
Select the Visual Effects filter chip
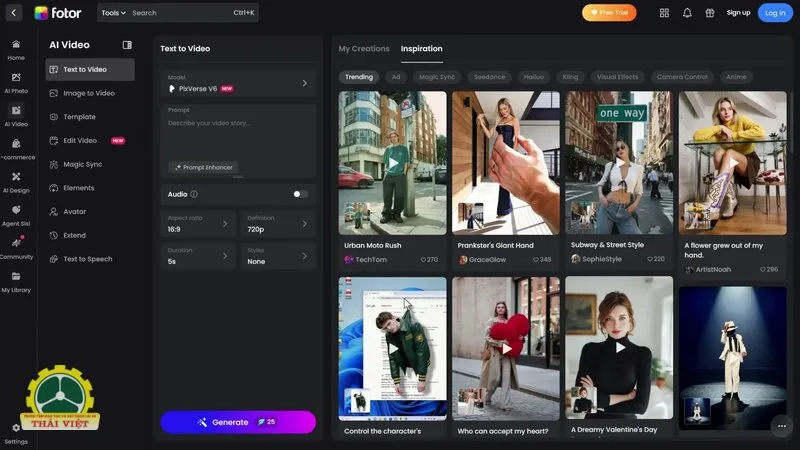(617, 77)
